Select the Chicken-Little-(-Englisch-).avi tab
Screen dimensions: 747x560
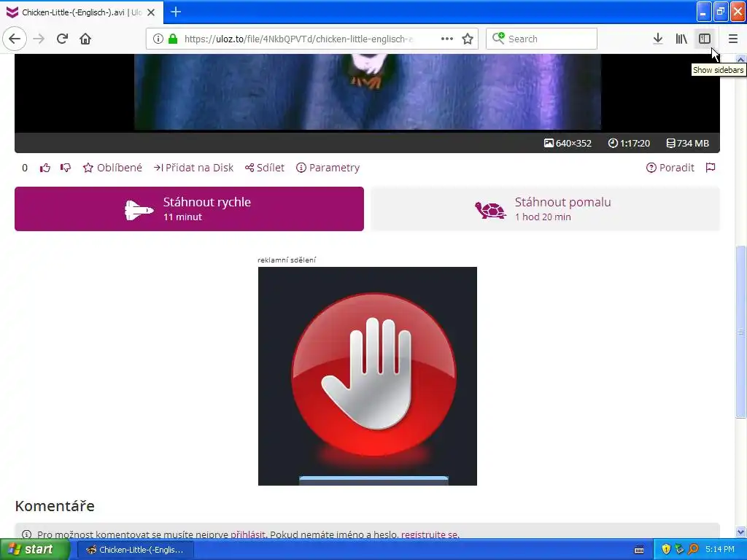pos(82,12)
